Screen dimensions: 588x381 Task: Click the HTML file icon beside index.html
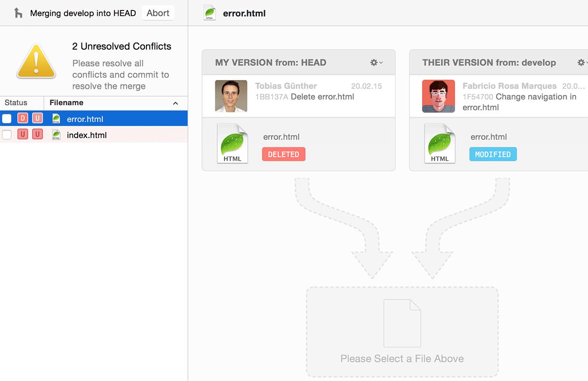coord(55,134)
